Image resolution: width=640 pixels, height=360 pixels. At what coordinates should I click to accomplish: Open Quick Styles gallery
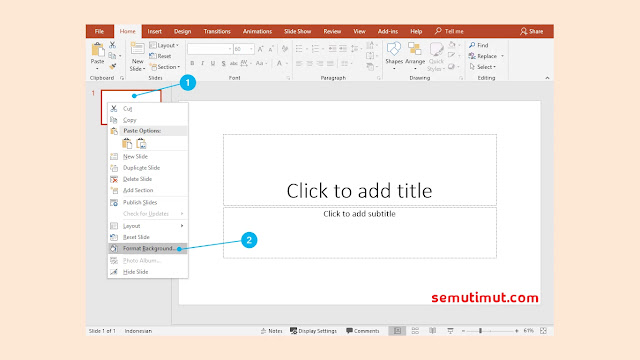click(436, 56)
